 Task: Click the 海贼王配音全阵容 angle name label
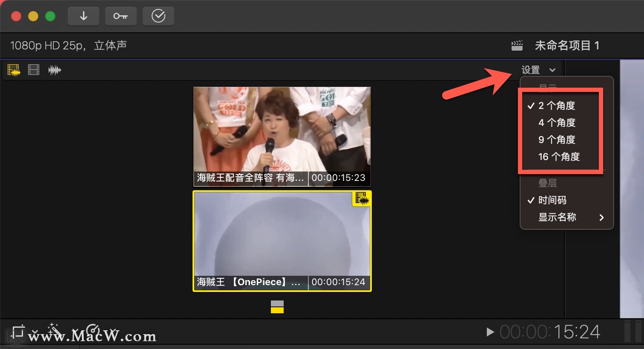click(x=250, y=178)
